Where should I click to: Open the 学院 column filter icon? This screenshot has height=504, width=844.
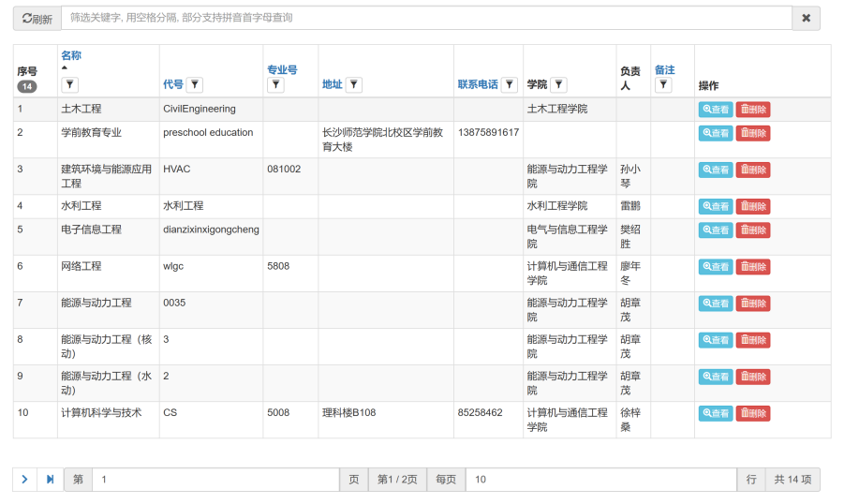[x=558, y=85]
